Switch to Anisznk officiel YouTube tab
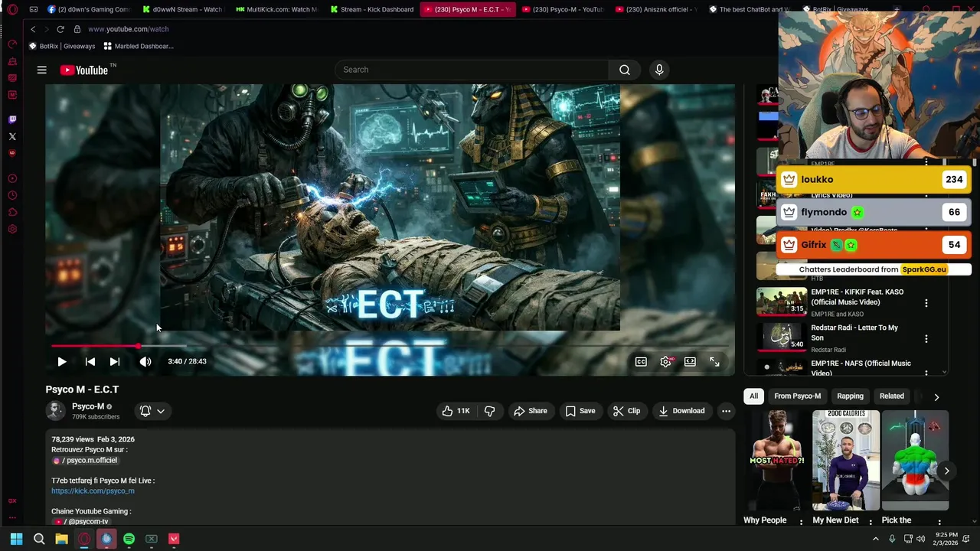This screenshot has height=551, width=980. 655,9
